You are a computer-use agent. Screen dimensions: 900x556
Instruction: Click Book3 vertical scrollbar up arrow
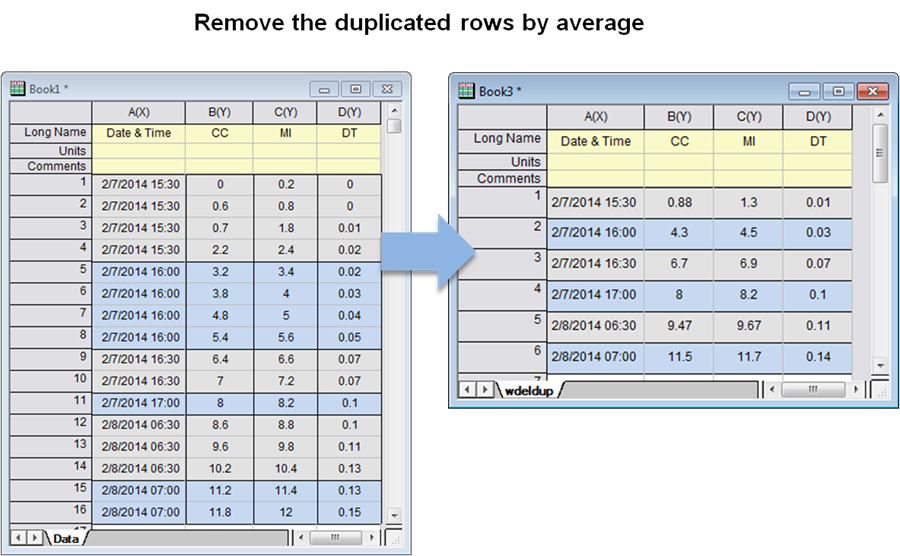click(880, 115)
